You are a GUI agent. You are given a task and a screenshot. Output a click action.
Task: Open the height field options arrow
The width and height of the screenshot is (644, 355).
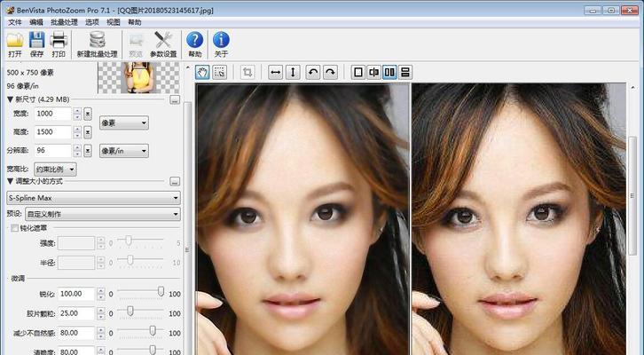coord(88,132)
